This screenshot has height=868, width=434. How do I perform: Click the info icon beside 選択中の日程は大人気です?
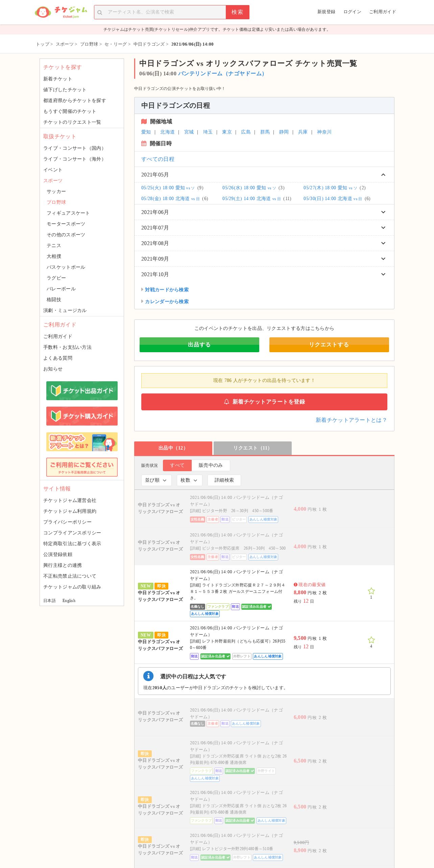pos(148,676)
